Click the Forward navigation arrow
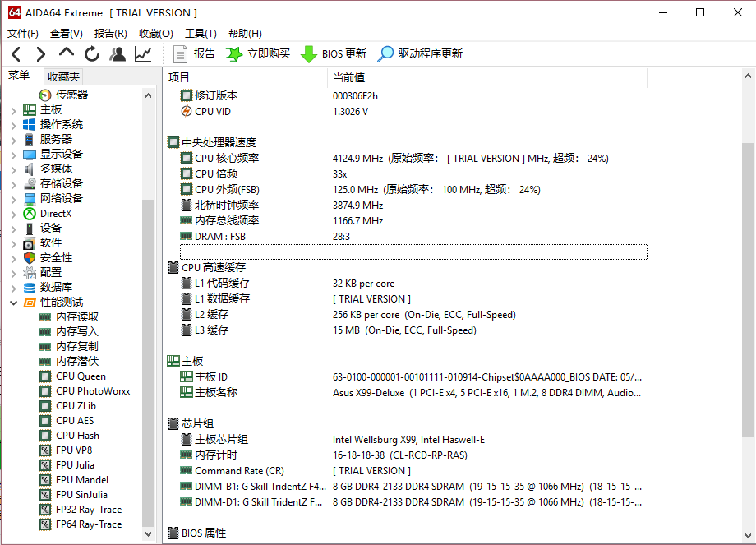The image size is (756, 545). [40, 54]
